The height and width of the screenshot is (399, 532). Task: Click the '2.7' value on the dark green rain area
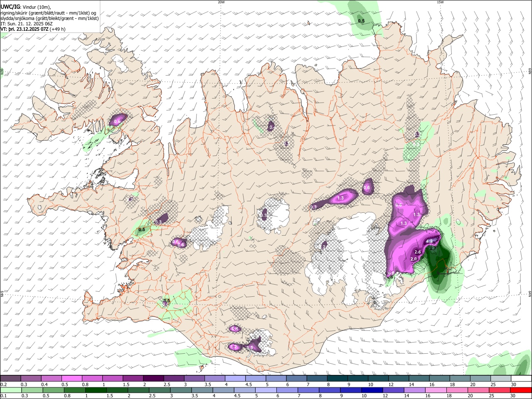click(x=433, y=249)
